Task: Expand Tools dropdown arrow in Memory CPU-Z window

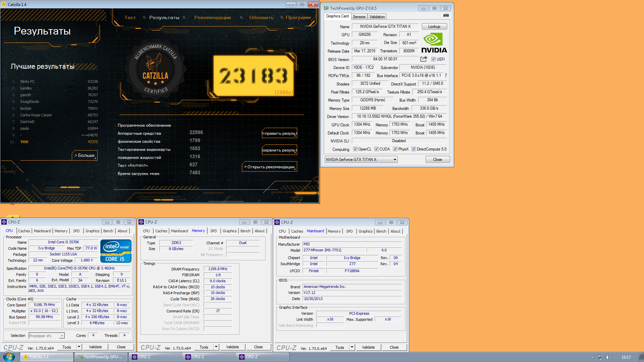Action: (x=216, y=347)
